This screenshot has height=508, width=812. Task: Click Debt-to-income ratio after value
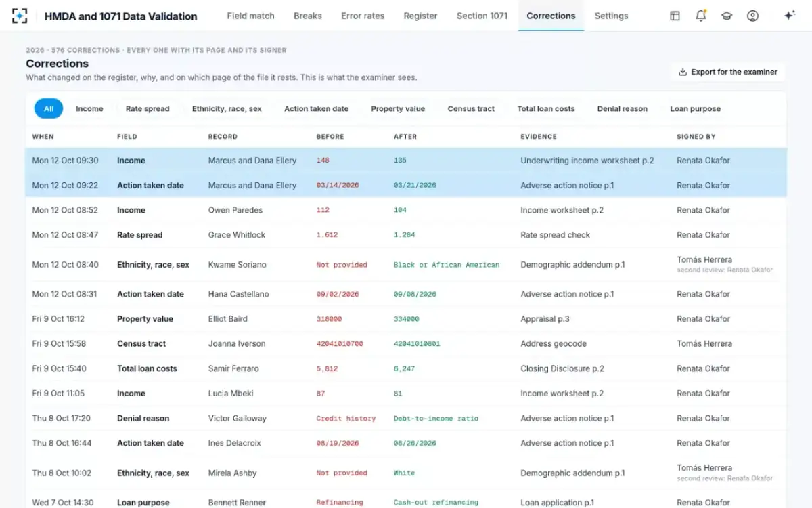436,419
